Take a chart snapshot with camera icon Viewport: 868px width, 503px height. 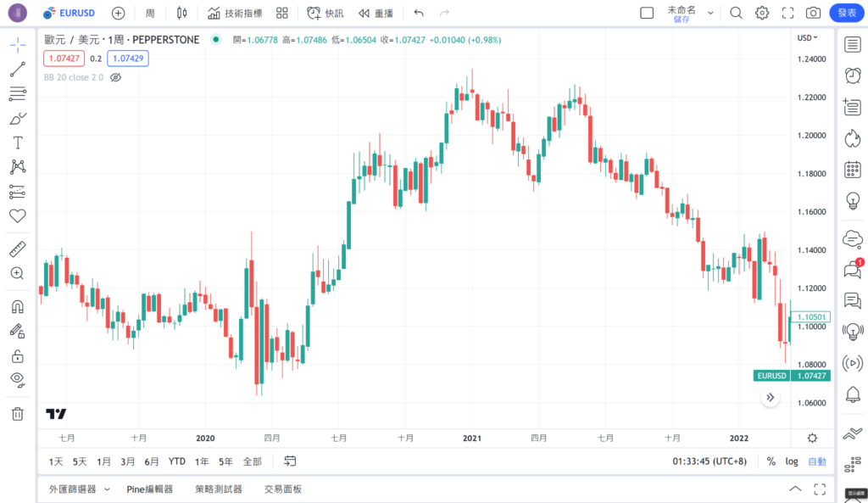[813, 13]
